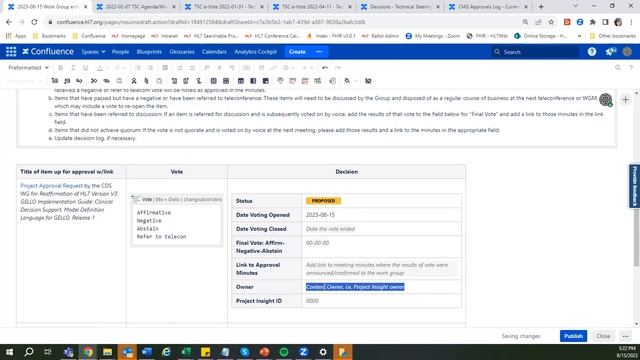This screenshot has width=640, height=360.
Task: Insert a numbered list
Action: (150, 68)
